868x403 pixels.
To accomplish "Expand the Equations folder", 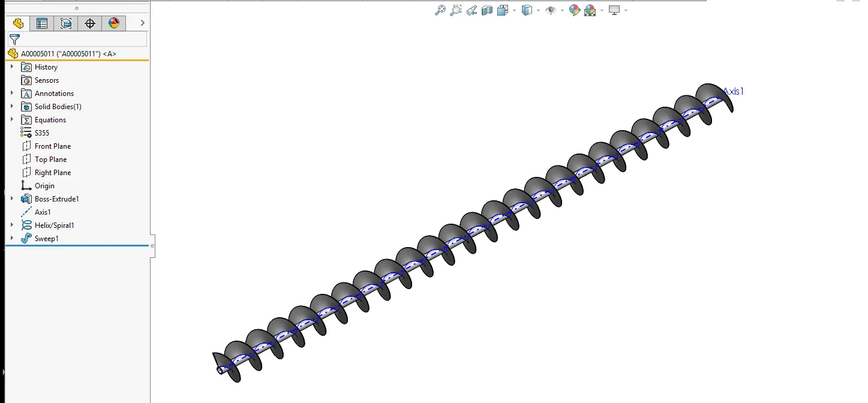I will pyautogui.click(x=12, y=119).
